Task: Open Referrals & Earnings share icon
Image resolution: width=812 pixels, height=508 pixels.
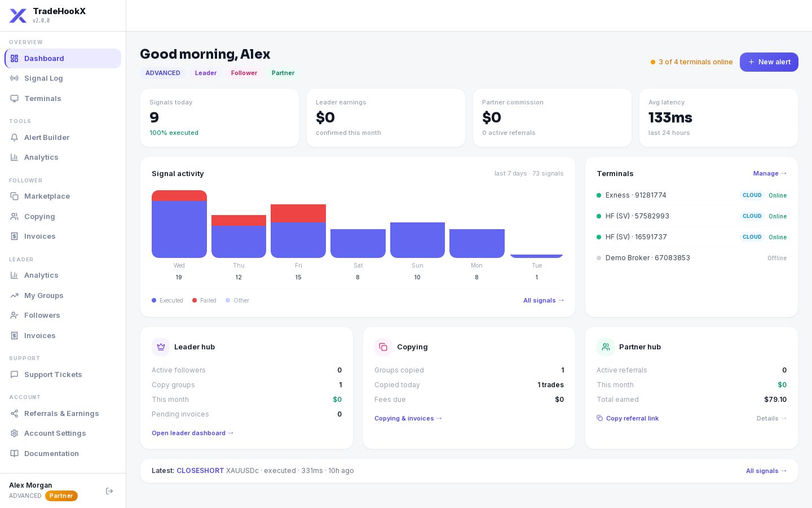Action: click(15, 414)
